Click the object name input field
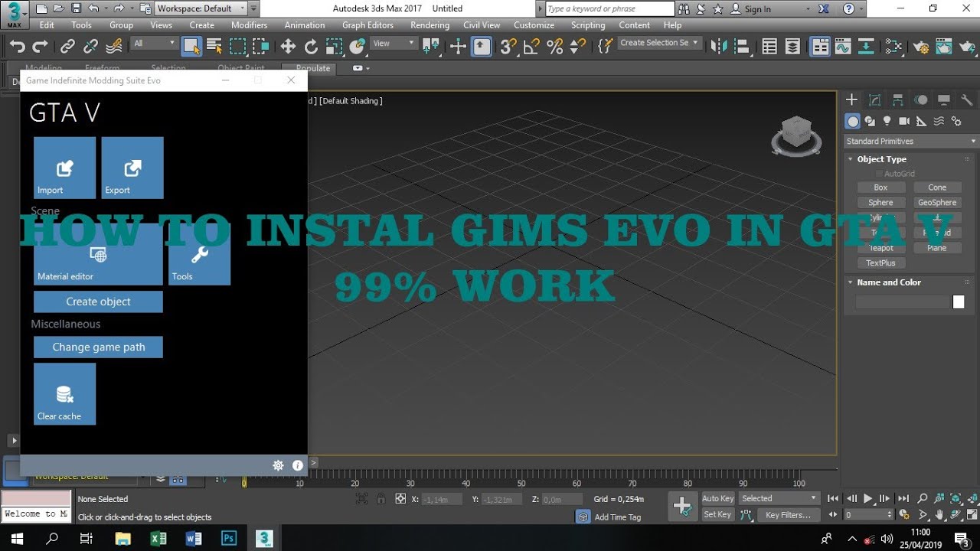The image size is (980, 551). click(903, 302)
